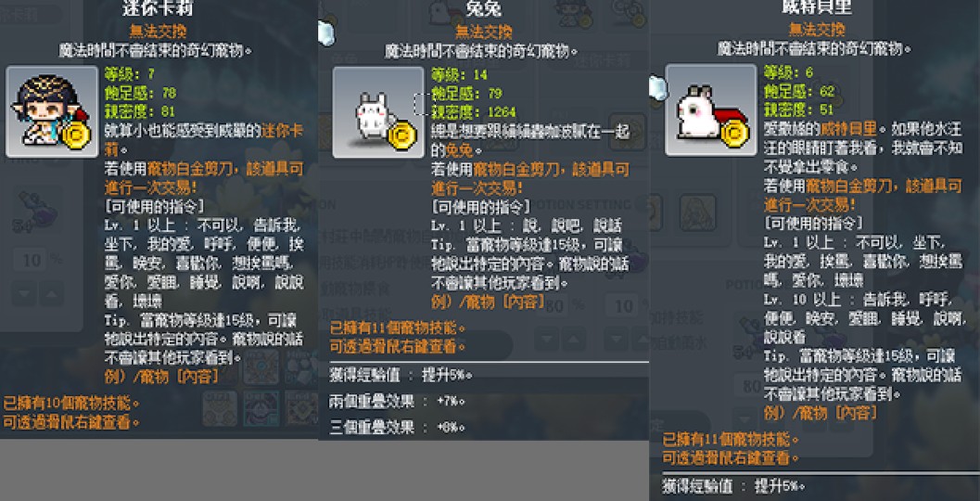This screenshot has height=501, width=980.
Task: Decrease the 10% value in the left potion panel
Action: [x=24, y=294]
